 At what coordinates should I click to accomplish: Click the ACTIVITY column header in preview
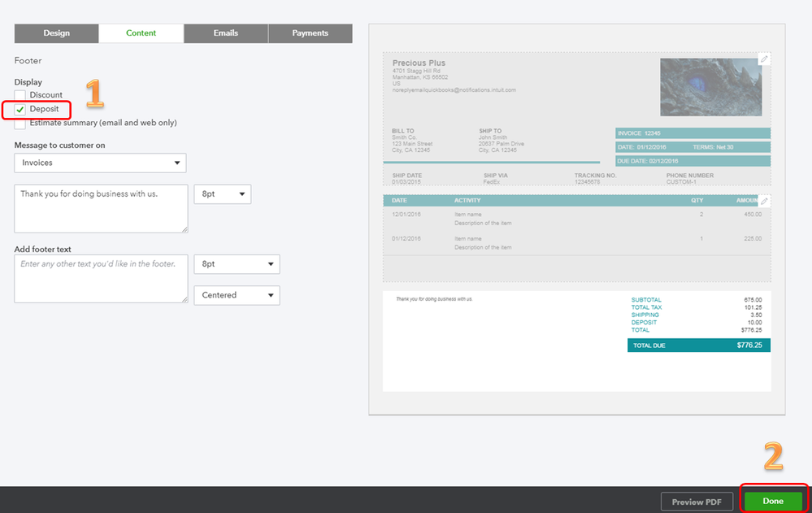467,201
